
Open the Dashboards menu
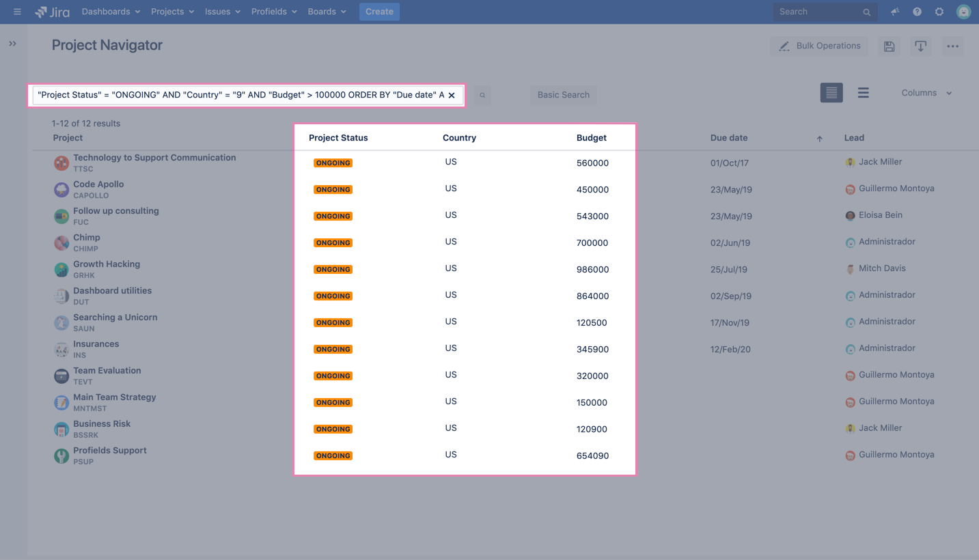[x=110, y=12]
